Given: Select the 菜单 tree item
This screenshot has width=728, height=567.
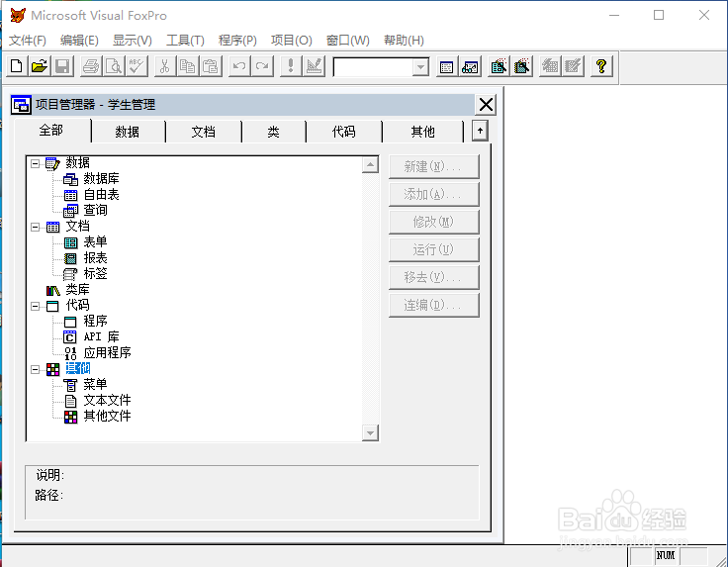Looking at the screenshot, I should 95,385.
